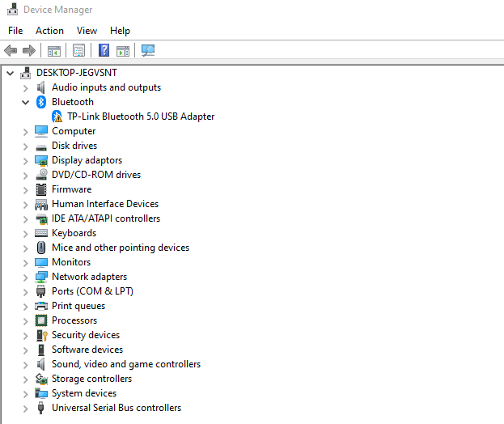Screen dimensions: 504x424
Task: Click the Storage controllers icon
Action: pos(41,379)
